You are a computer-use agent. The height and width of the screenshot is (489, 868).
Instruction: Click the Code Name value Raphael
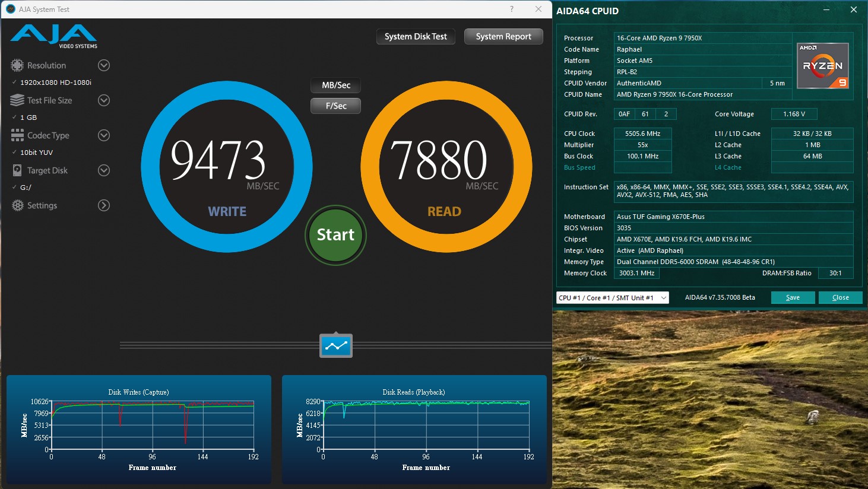[703, 49]
